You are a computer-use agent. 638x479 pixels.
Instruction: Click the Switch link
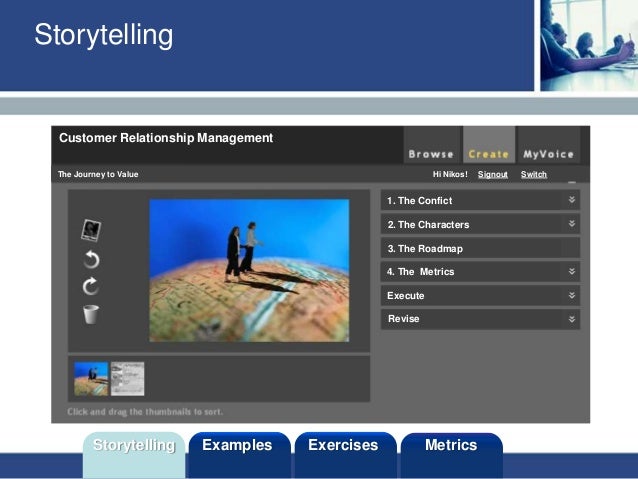pos(534,174)
